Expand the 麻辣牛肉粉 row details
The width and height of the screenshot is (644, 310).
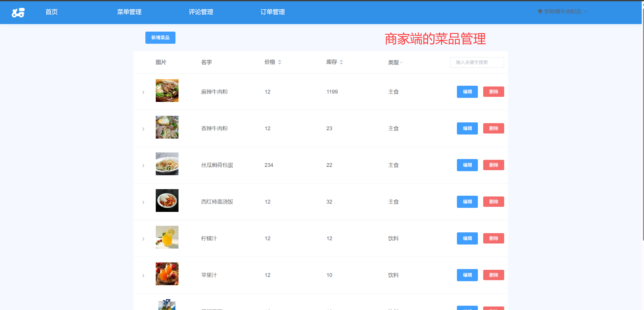click(143, 92)
